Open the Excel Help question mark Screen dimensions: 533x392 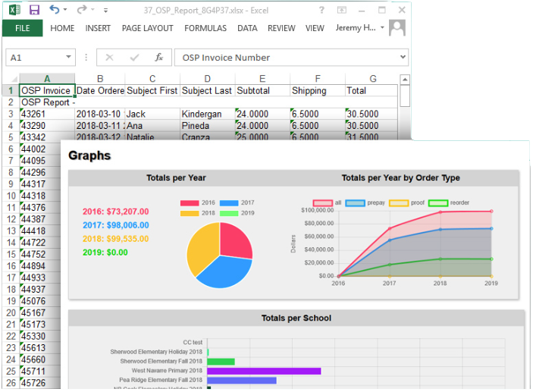point(321,10)
